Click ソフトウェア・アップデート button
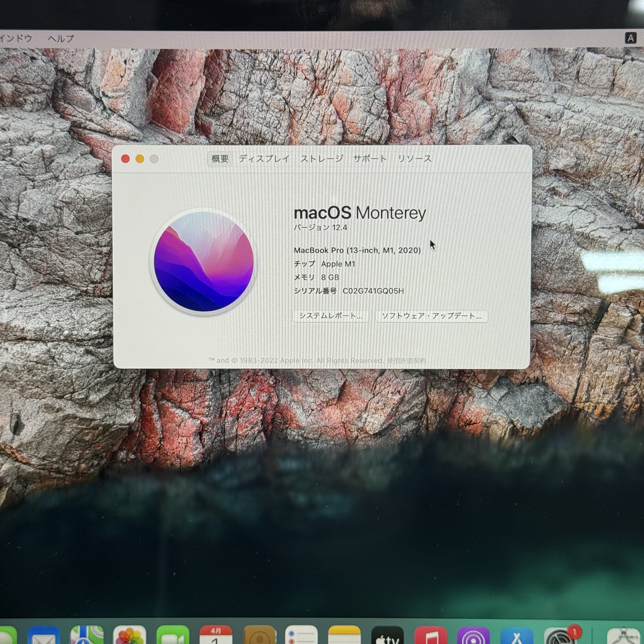 click(x=432, y=316)
